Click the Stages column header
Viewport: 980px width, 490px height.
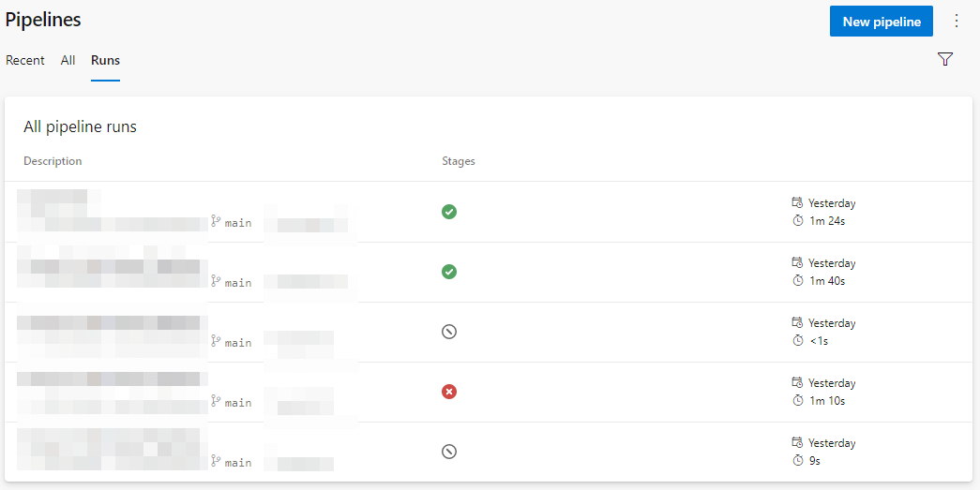(459, 161)
